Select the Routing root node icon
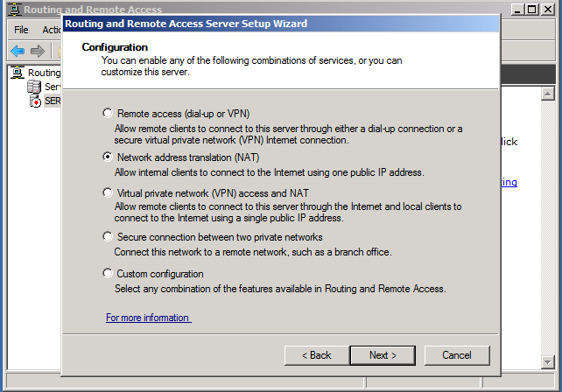 coord(18,73)
